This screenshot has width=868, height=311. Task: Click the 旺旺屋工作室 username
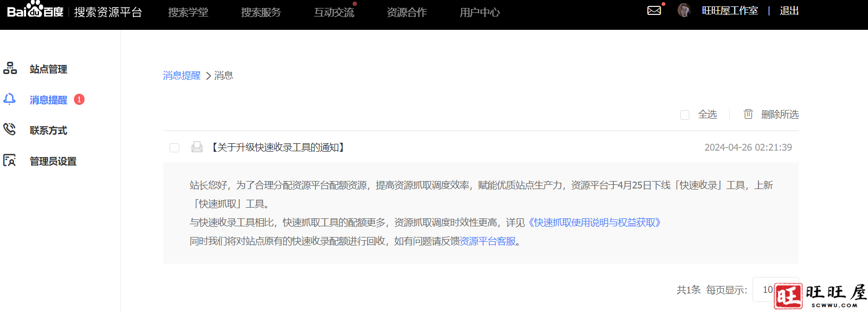tap(730, 11)
